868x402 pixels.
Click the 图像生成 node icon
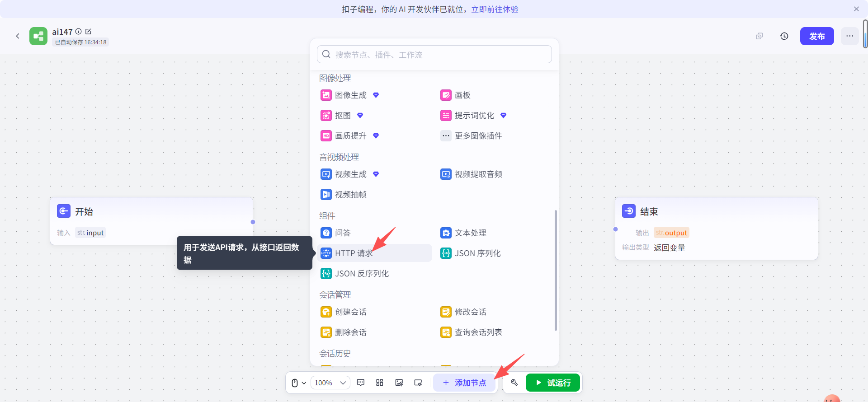(326, 95)
